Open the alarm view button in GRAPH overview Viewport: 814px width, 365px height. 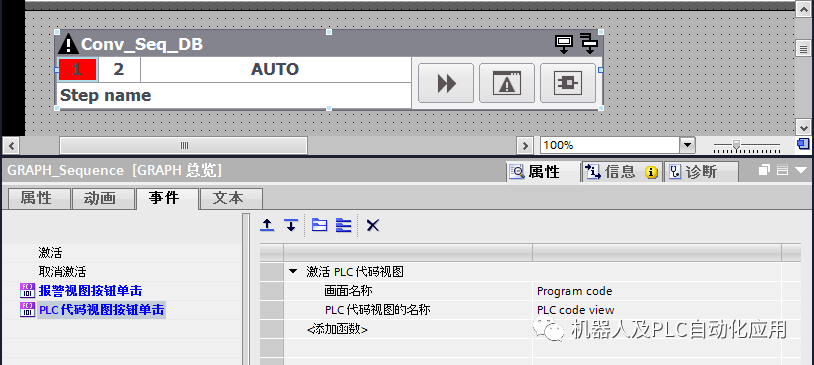507,83
